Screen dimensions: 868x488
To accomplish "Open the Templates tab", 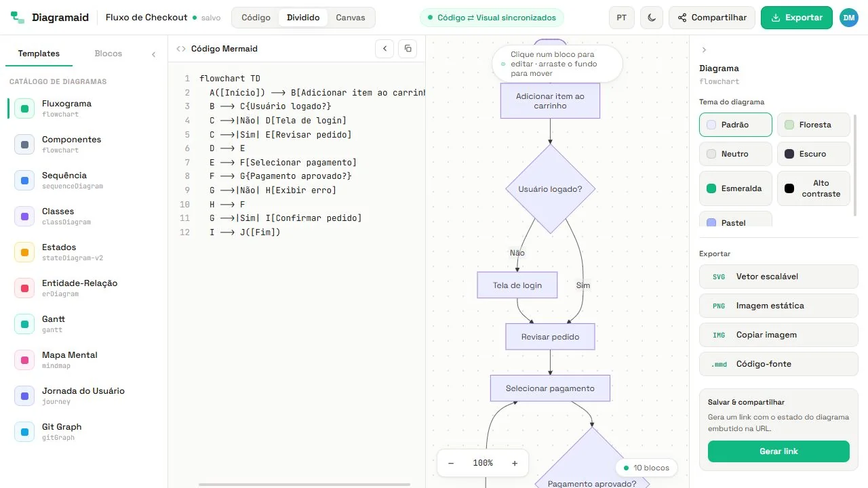I will click(39, 54).
